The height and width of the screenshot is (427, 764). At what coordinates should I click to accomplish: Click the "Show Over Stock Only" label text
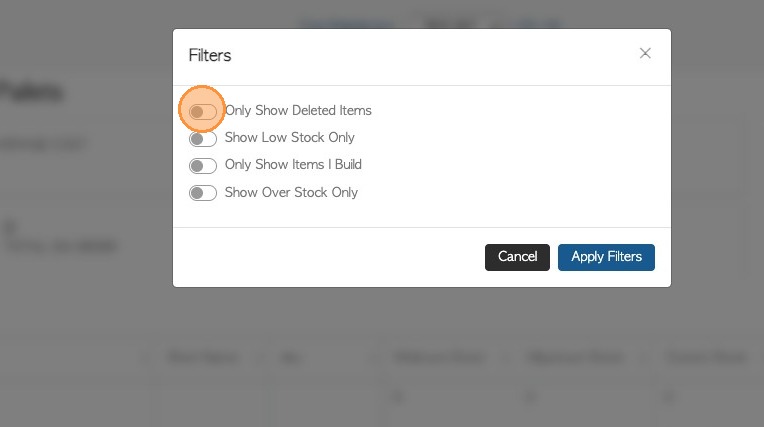pyautogui.click(x=291, y=193)
